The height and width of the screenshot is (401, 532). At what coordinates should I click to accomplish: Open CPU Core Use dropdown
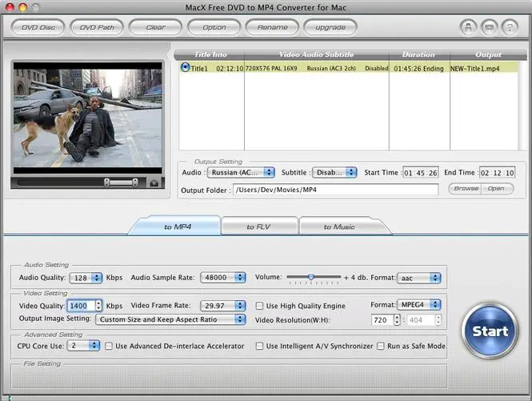point(83,346)
